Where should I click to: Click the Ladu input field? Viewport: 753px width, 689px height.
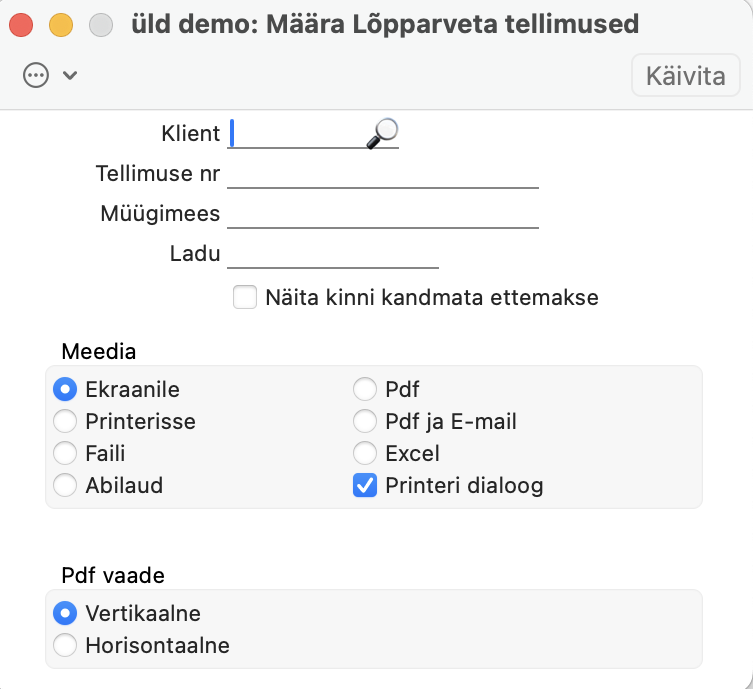(x=333, y=254)
